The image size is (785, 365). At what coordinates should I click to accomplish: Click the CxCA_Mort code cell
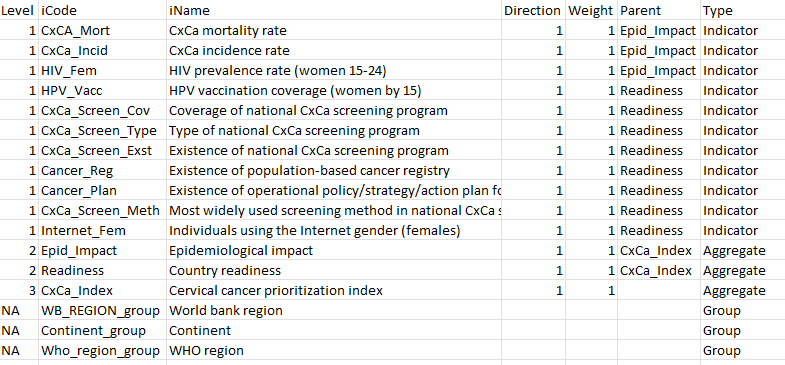click(x=102, y=31)
